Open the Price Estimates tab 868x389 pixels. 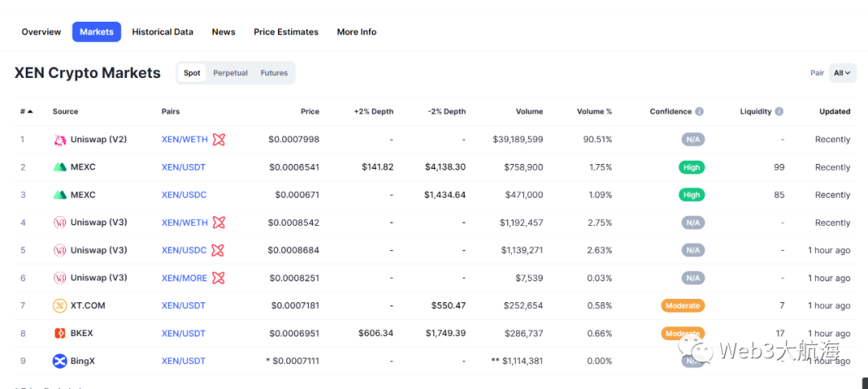coord(286,31)
